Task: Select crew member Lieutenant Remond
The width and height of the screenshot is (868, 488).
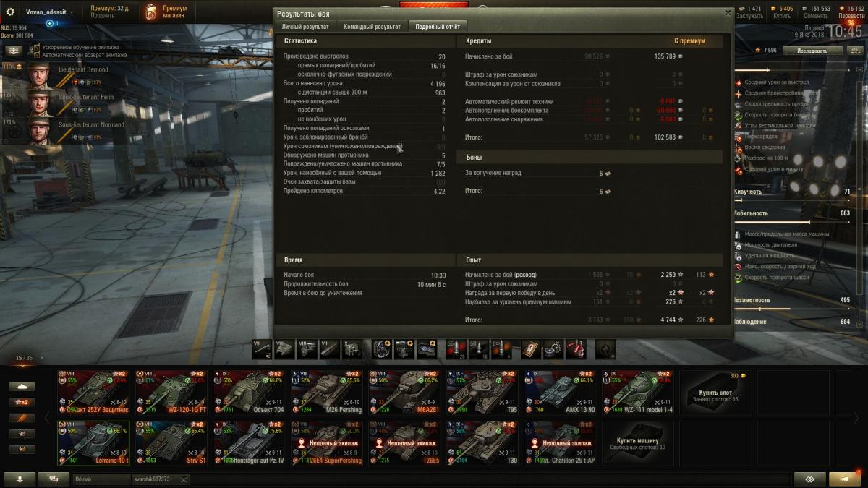Action: [69, 76]
